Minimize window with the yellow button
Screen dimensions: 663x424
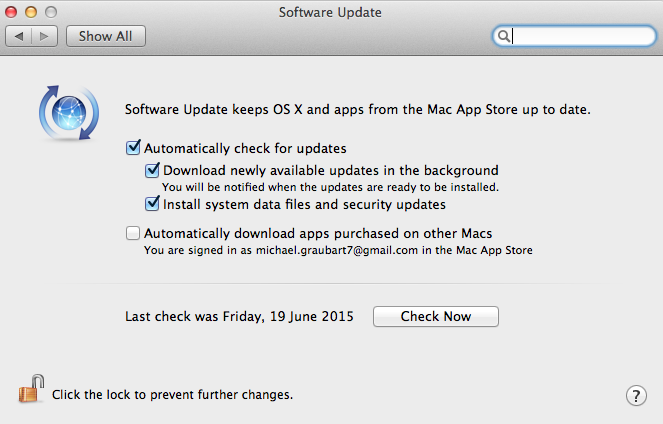[x=31, y=12]
